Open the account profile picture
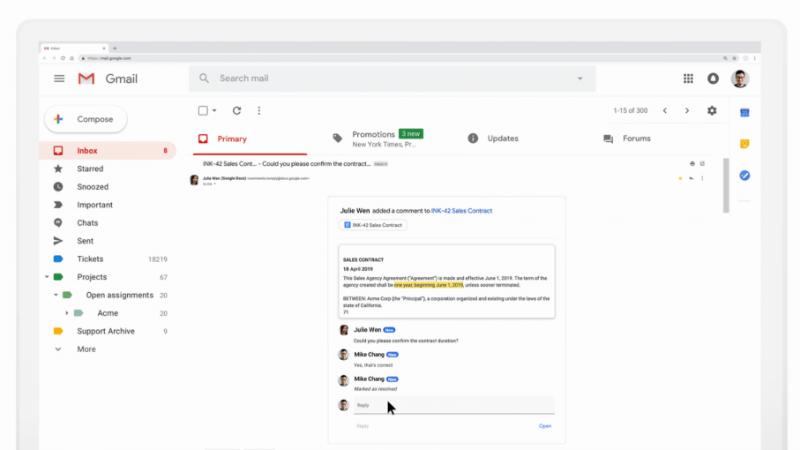 pyautogui.click(x=740, y=79)
